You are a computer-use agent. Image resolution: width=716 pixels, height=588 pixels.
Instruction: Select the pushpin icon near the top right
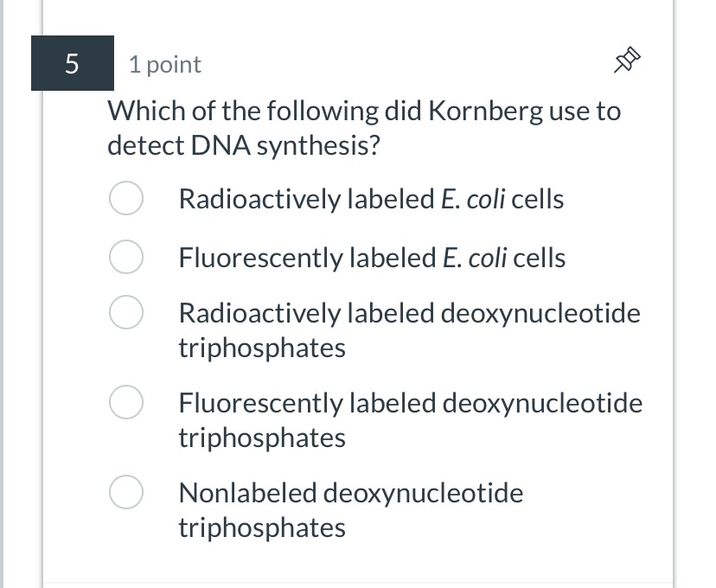[624, 60]
